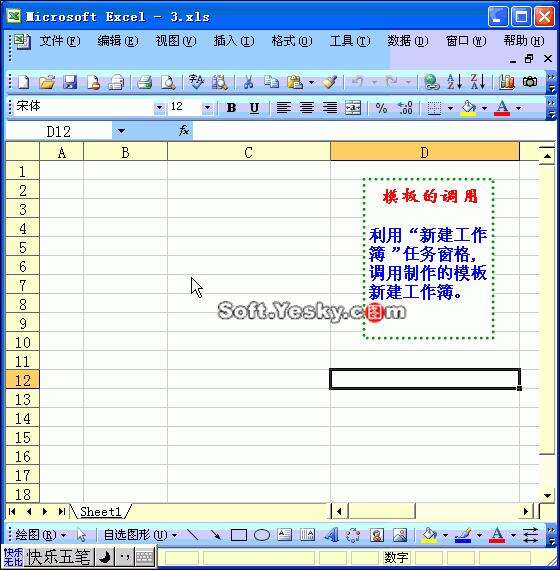The height and width of the screenshot is (570, 560).
Task: Draw an oval shape
Action: [262, 535]
